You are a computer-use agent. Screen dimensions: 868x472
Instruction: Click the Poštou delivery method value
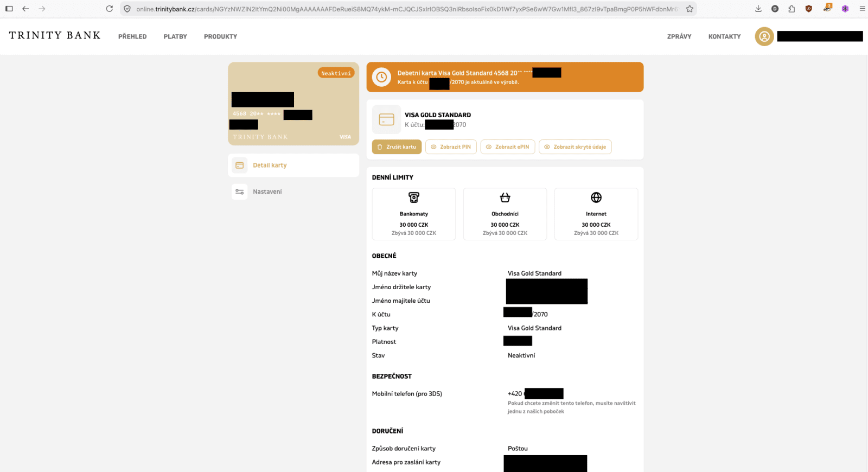click(x=518, y=449)
